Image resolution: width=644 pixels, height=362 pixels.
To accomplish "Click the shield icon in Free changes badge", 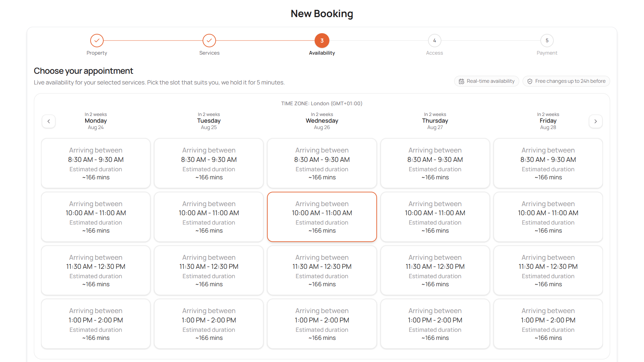I will click(x=530, y=81).
